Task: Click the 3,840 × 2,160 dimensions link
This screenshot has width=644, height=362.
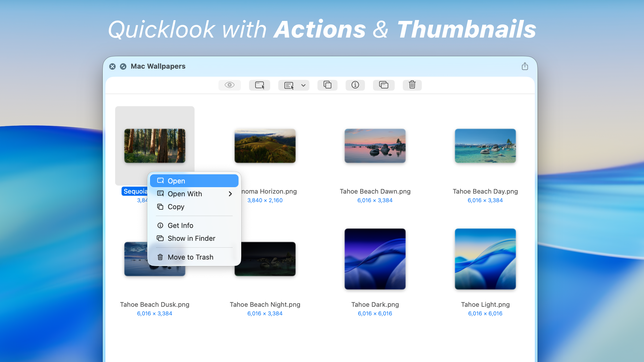Action: click(x=265, y=200)
